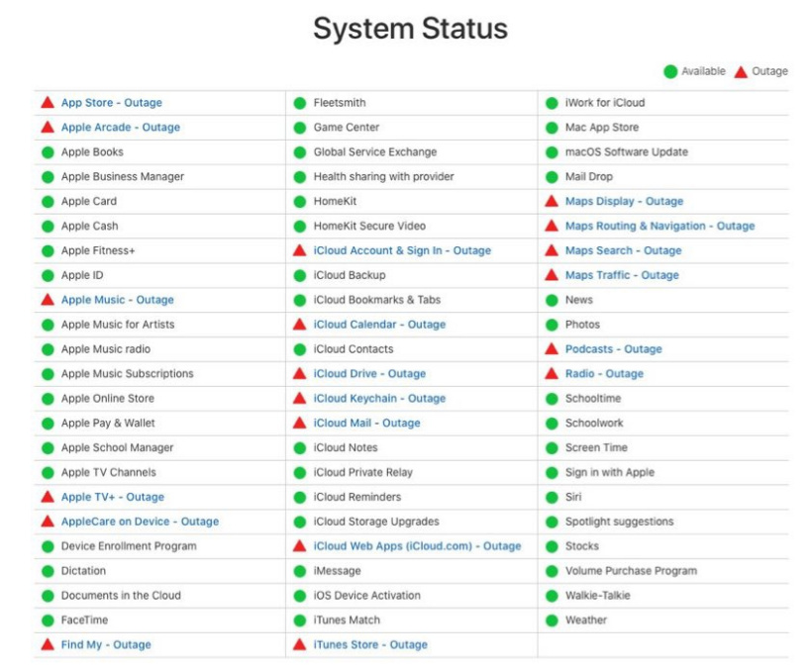Click the System Status page heading
The height and width of the screenshot is (668, 812).
[410, 29]
